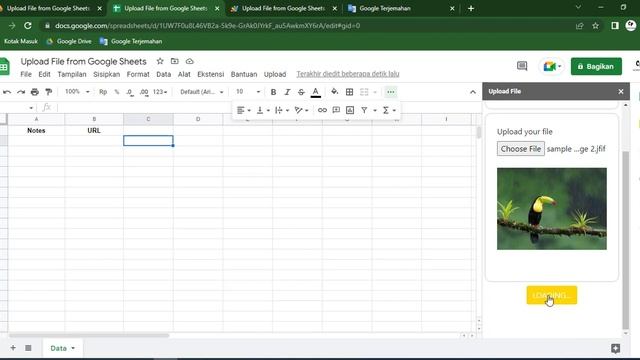Click the Redo icon in toolbar
This screenshot has width=640, height=360.
pos(21,92)
